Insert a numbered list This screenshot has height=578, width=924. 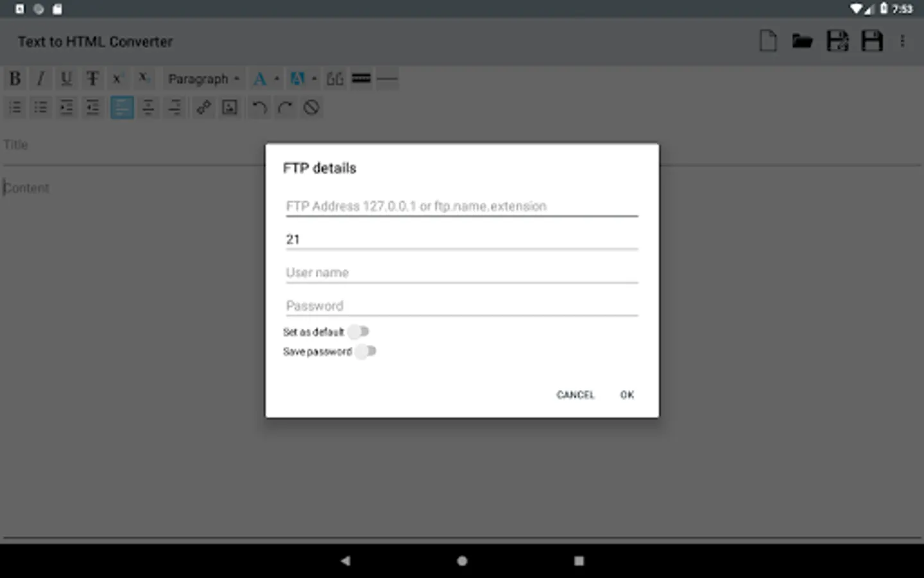[x=15, y=107]
